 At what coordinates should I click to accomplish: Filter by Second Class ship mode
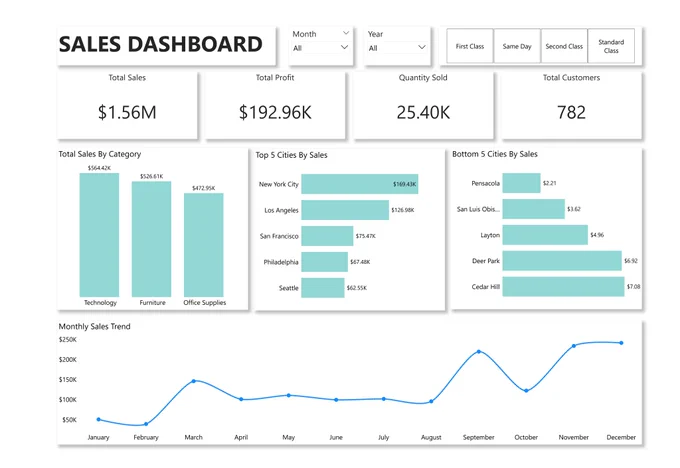click(564, 46)
